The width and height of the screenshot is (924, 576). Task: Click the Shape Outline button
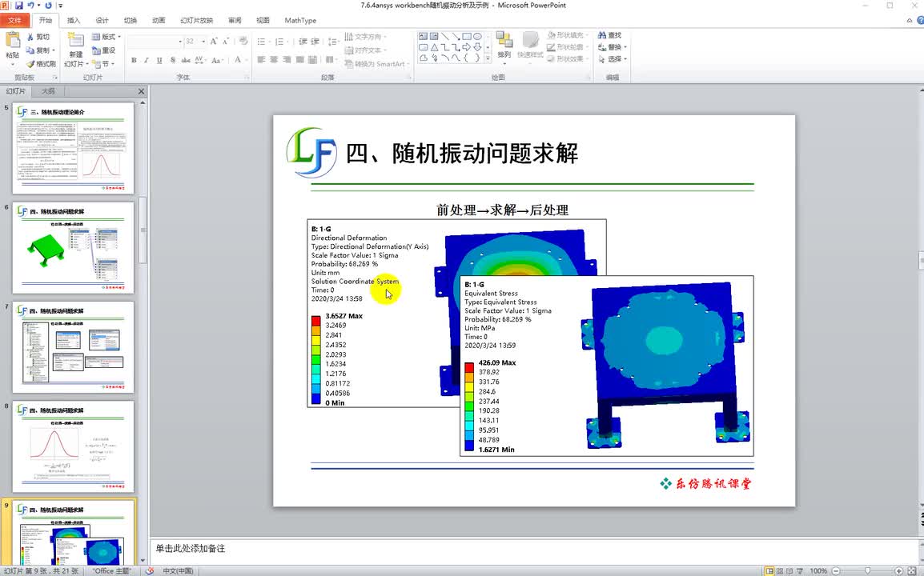point(568,47)
